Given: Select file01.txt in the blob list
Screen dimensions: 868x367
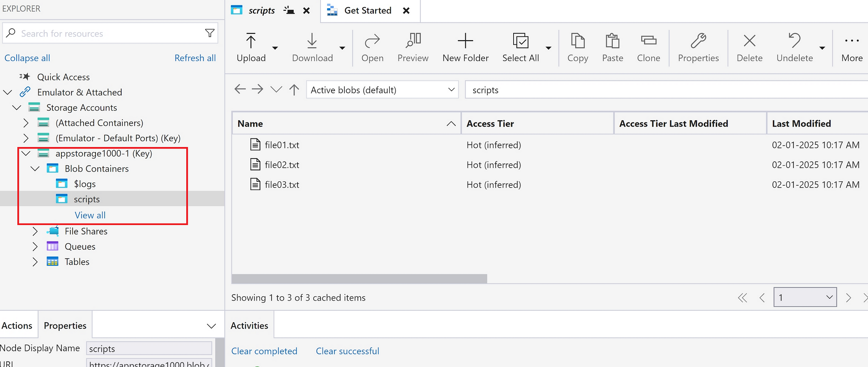Looking at the screenshot, I should 282,145.
